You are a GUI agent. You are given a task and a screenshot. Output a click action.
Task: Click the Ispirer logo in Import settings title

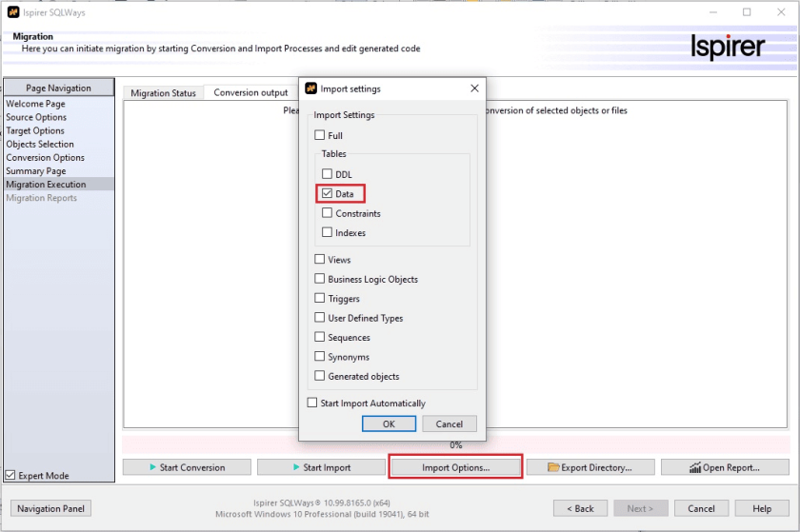click(310, 89)
